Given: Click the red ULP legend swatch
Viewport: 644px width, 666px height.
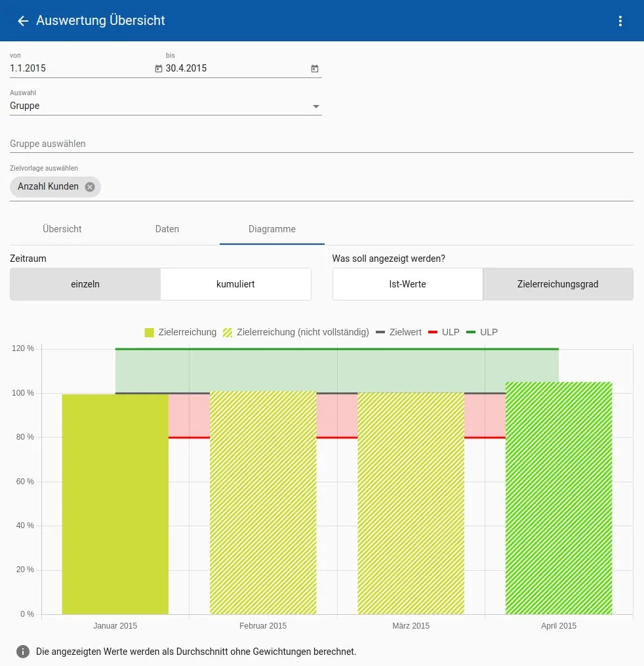Looking at the screenshot, I should 433,333.
